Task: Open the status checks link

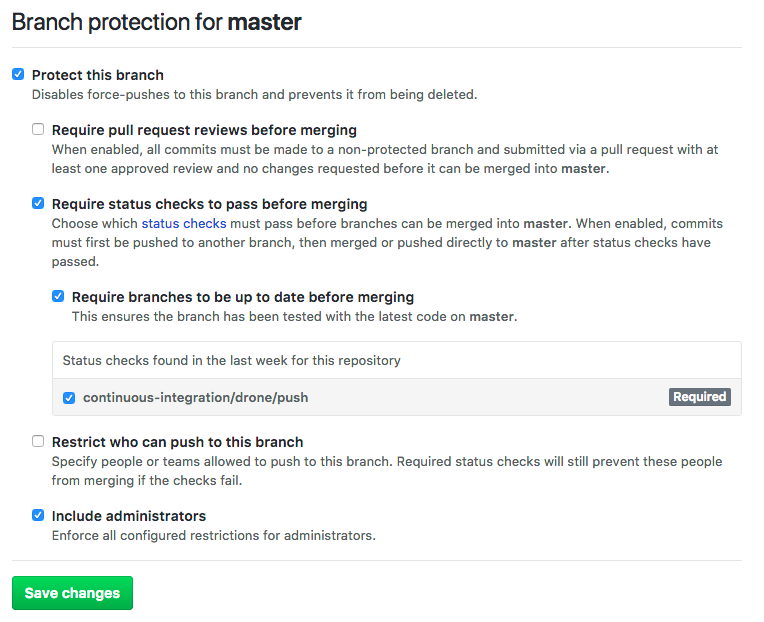Action: tap(184, 223)
